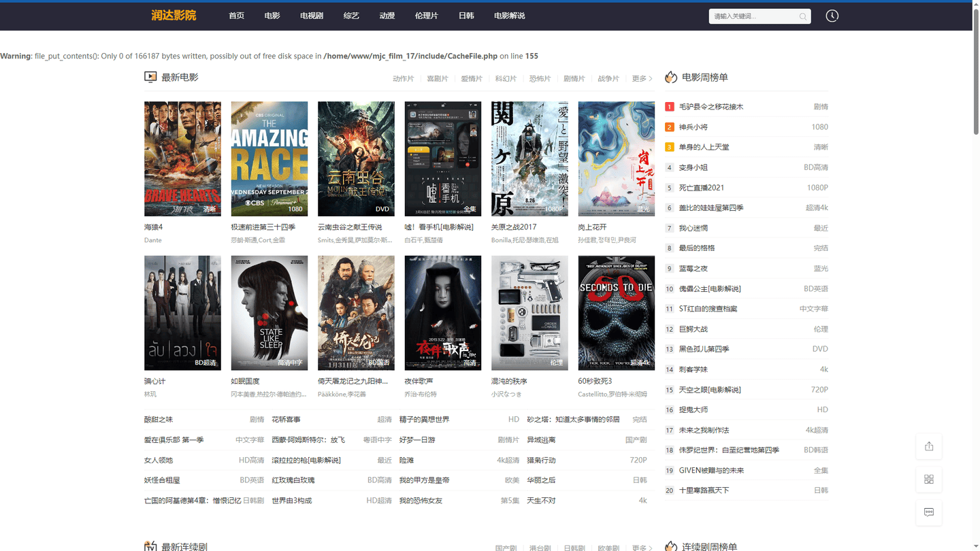The width and height of the screenshot is (980, 551).
Task: Filter latest movies by 战争片
Action: point(608,79)
